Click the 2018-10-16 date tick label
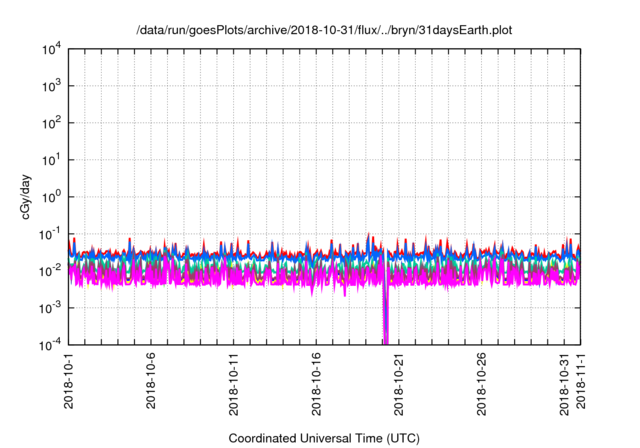 point(316,385)
